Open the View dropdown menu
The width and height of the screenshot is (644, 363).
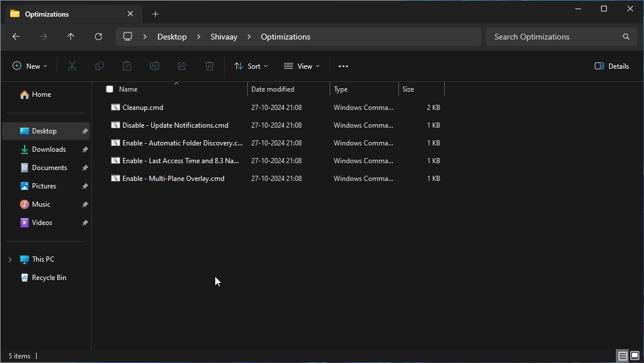[302, 66]
